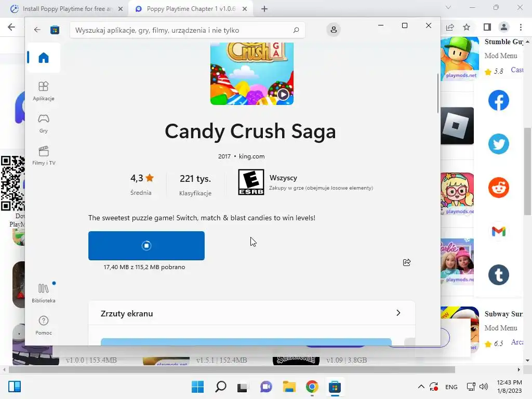Open Aplikacje section in the sidebar

(44, 91)
